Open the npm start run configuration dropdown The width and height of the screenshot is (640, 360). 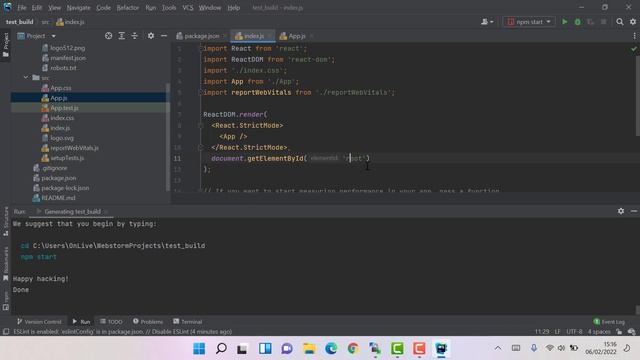529,22
